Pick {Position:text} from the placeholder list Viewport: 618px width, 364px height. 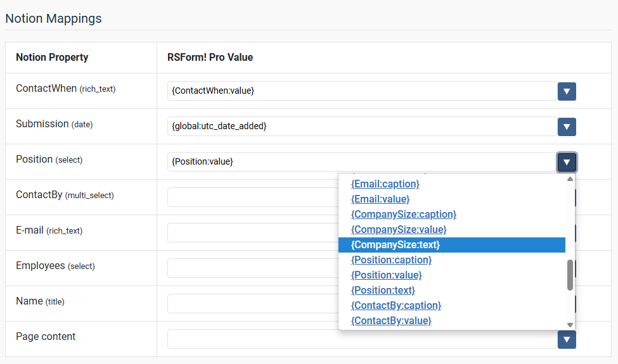click(383, 290)
